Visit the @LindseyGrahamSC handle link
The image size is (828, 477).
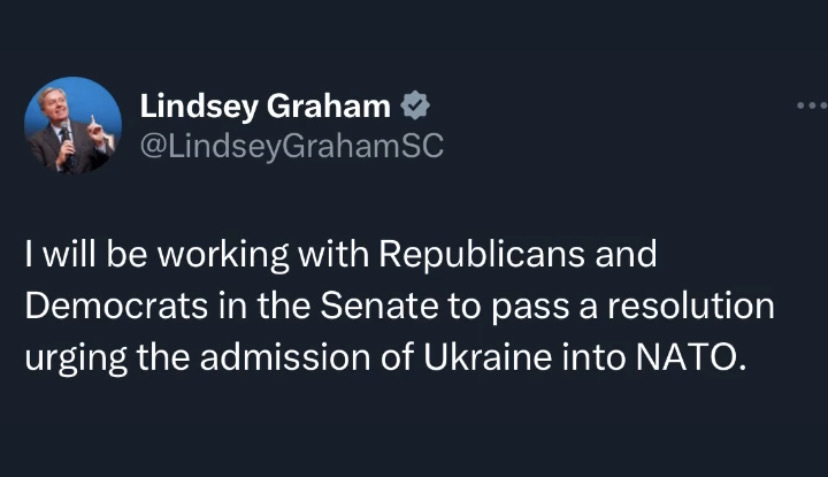[x=291, y=146]
